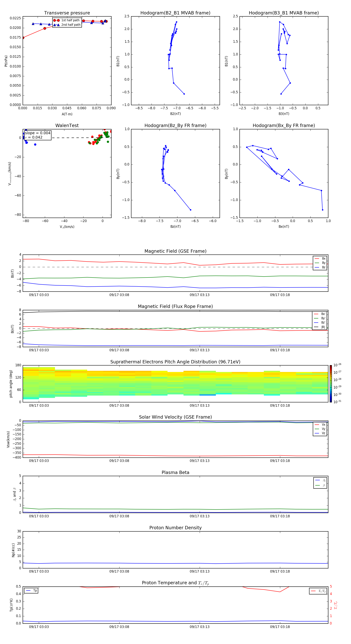Click the "Plasma Beta" plot title

(x=175, y=473)
